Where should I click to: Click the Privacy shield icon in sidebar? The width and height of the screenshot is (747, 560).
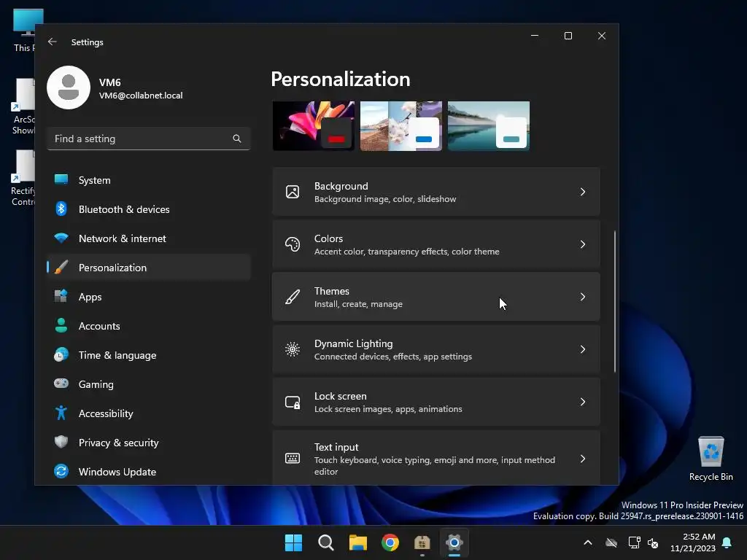[61, 442]
